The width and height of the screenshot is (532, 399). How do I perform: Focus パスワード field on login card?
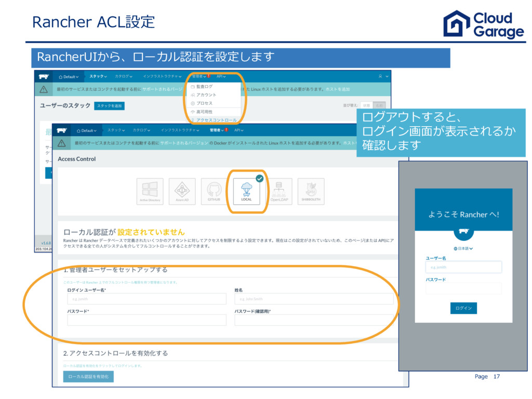463,288
